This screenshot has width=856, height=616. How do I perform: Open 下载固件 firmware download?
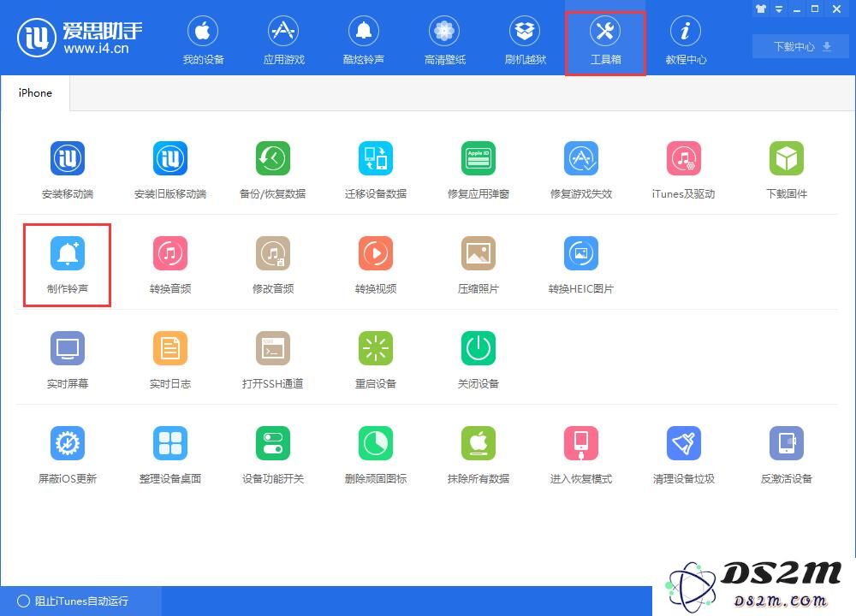787,169
